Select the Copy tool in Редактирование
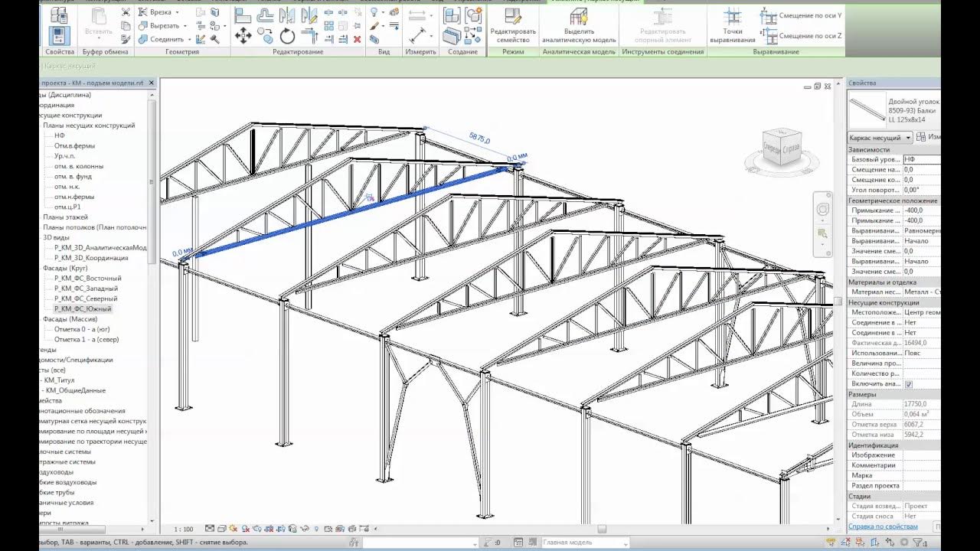 (265, 35)
